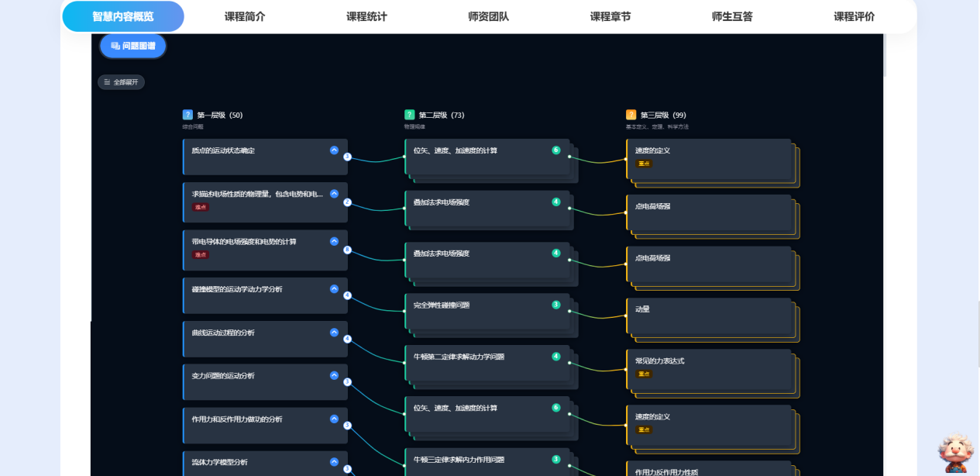This screenshot has height=476, width=980.
Task: Open the cartoon scientist assistant mascot
Action: (x=954, y=453)
